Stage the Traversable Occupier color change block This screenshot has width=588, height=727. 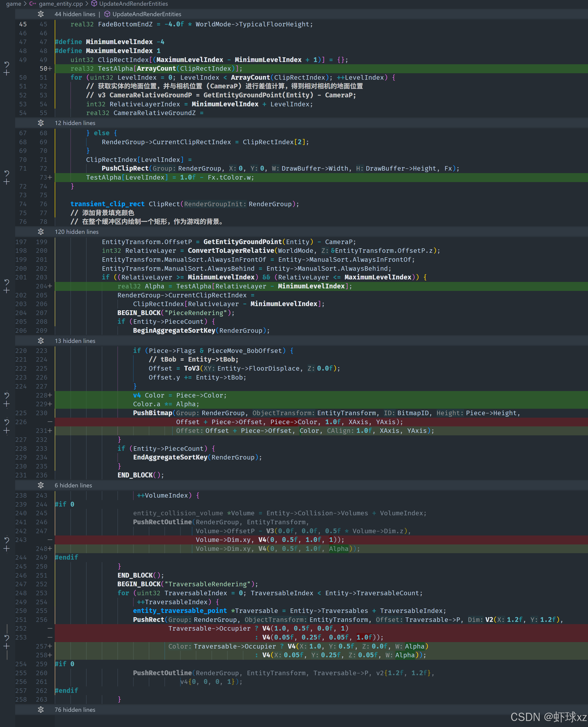point(6,646)
